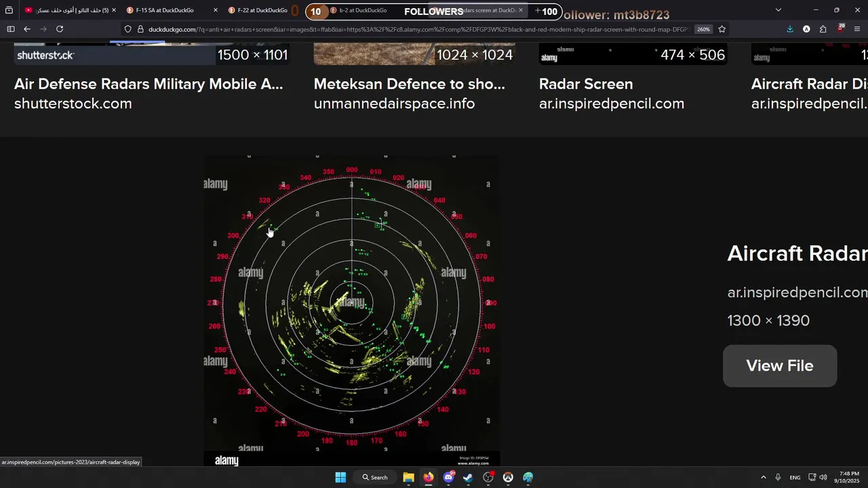Click the 1024 × 1024 Meteksan thumbnail
868x488 pixels.
[414, 54]
